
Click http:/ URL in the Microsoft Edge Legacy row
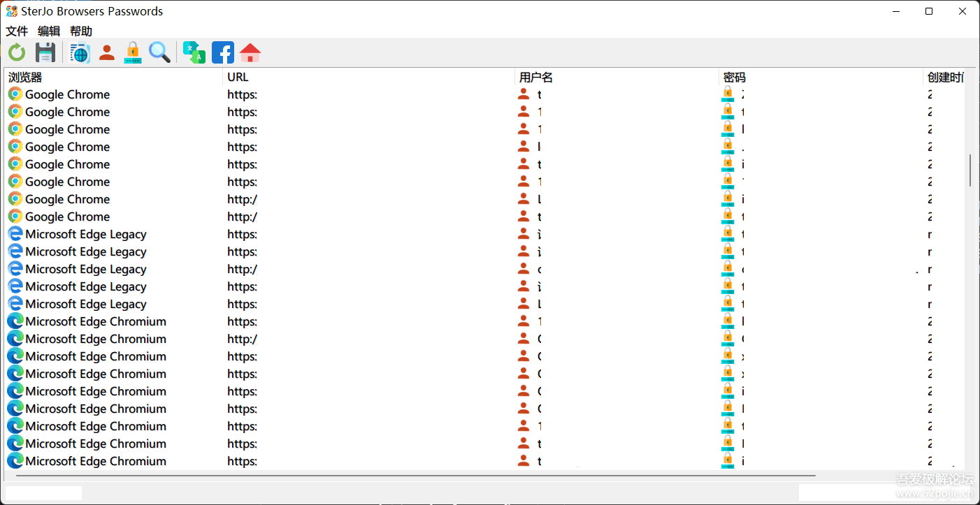click(242, 269)
